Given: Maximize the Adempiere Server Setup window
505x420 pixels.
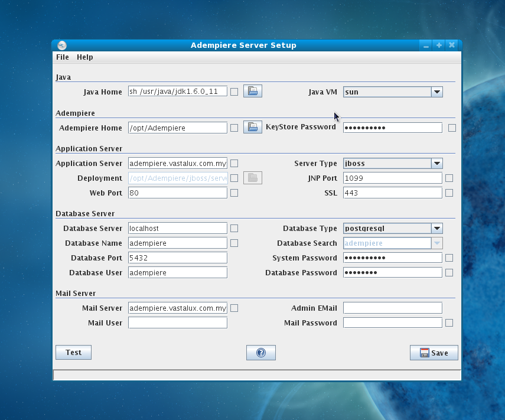Looking at the screenshot, I should tap(439, 45).
